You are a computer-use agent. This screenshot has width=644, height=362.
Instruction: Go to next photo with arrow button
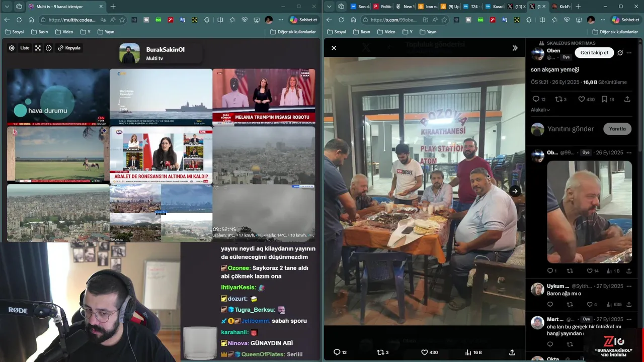click(515, 191)
